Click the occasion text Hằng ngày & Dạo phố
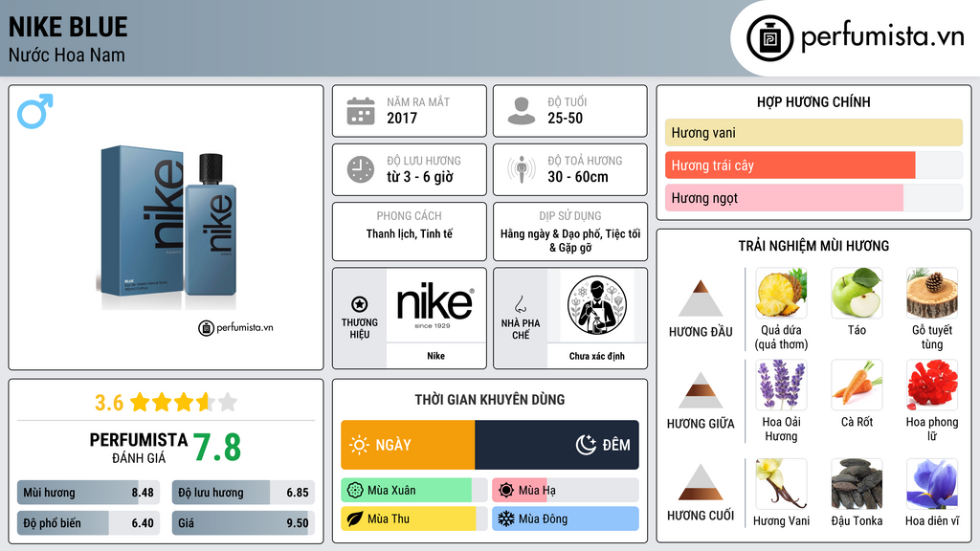 point(570,240)
